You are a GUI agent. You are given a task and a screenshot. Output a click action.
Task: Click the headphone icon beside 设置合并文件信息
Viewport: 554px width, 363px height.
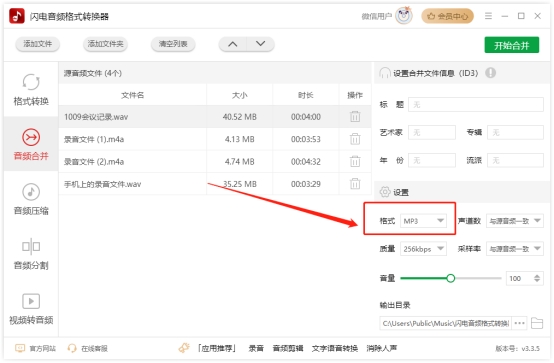coord(385,73)
